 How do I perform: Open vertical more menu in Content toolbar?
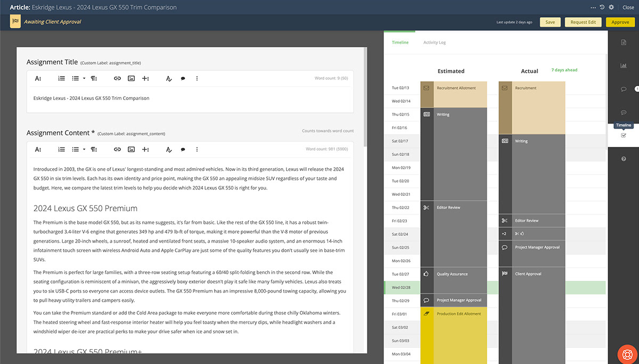(197, 150)
